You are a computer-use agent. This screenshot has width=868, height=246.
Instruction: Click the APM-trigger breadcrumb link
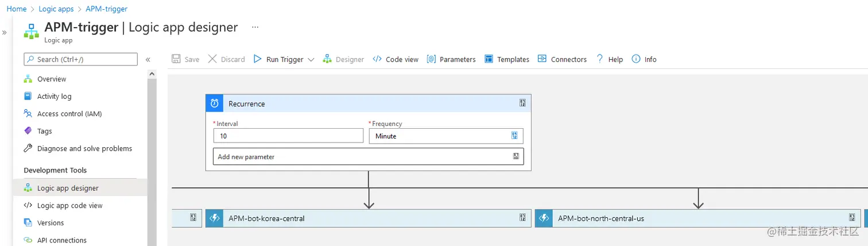tap(106, 9)
